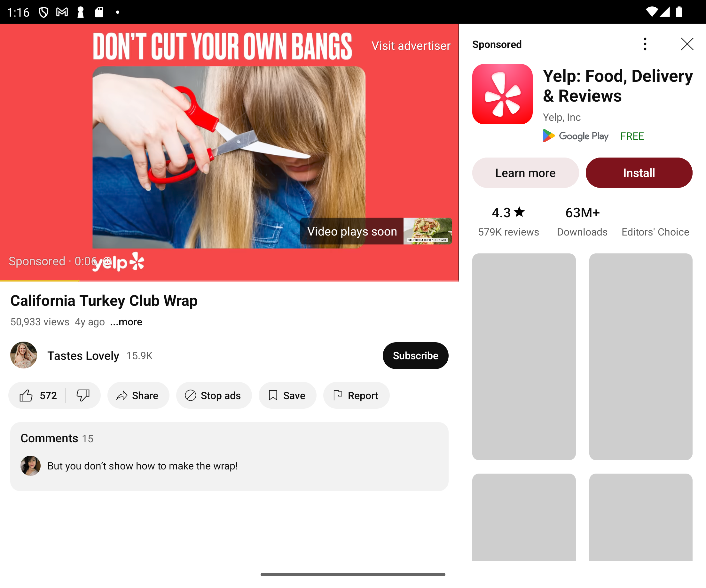This screenshot has height=588, width=706.
Task: Tap the commenter's profile picture
Action: [31, 465]
